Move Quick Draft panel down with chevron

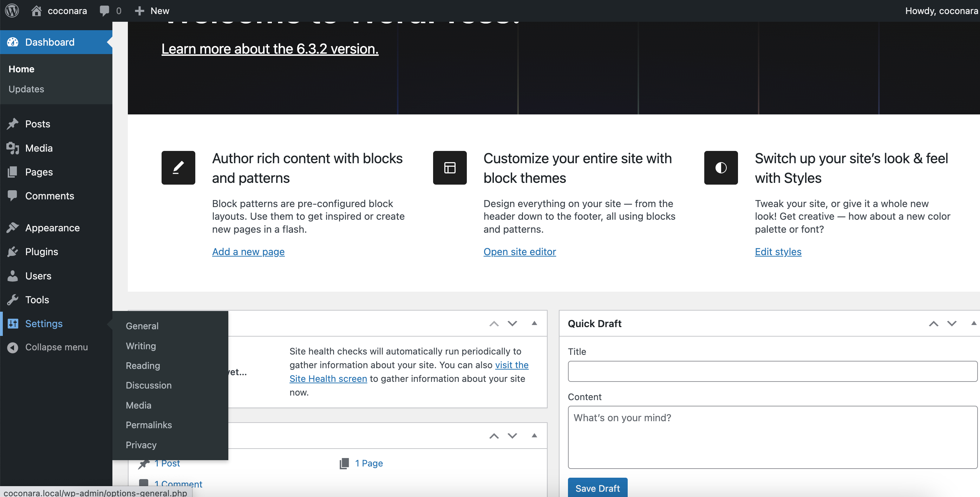pyautogui.click(x=952, y=324)
